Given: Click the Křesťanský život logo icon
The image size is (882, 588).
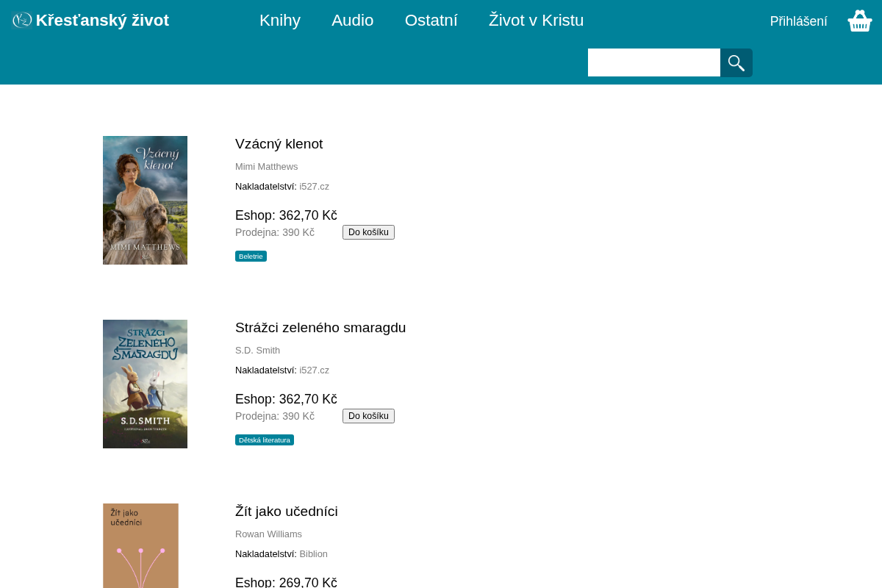Looking at the screenshot, I should (x=22, y=21).
